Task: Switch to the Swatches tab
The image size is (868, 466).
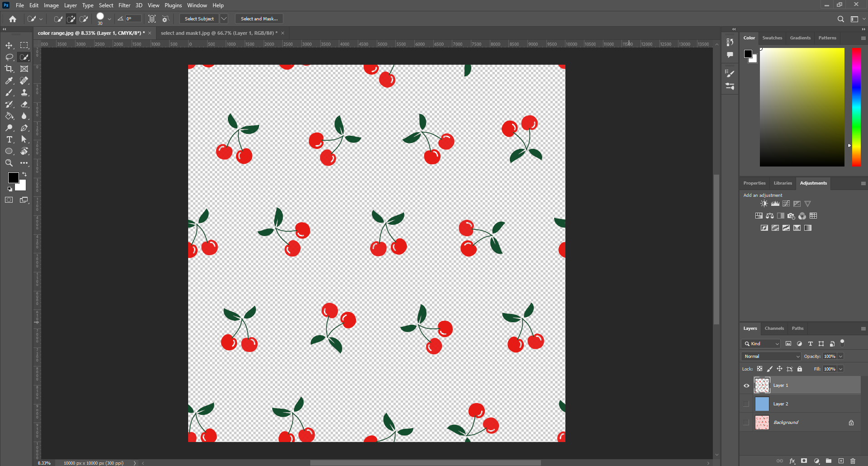Action: [772, 38]
